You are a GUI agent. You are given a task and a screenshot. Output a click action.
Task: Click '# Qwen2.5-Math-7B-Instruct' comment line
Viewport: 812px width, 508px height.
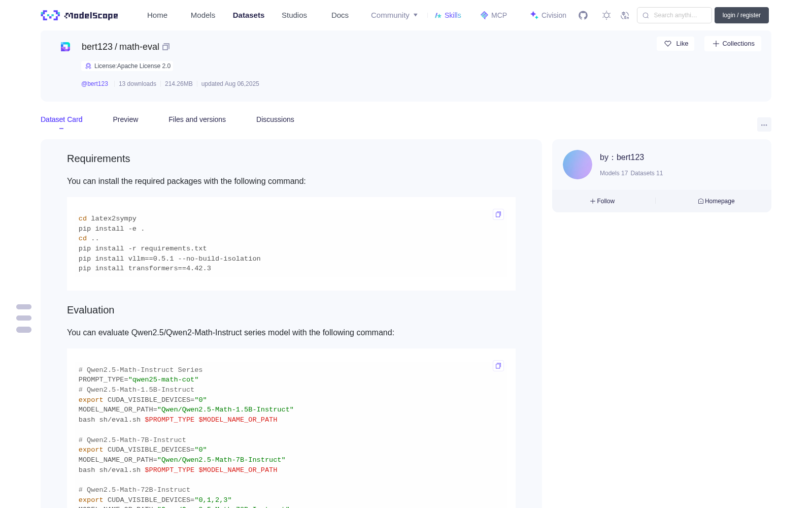click(132, 440)
